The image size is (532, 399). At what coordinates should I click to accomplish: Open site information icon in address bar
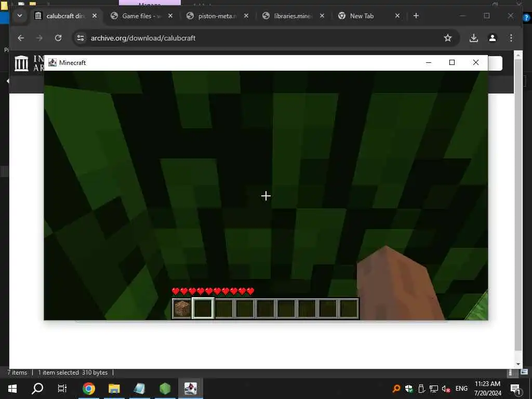point(81,38)
